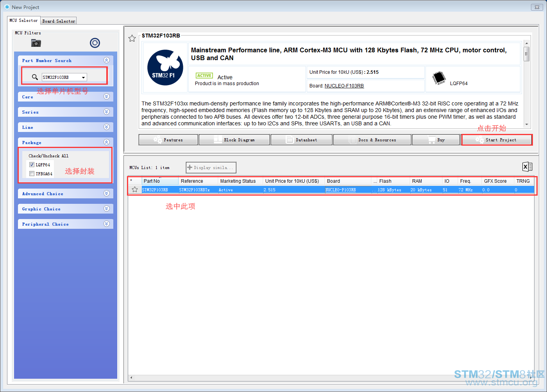This screenshot has height=392, width=547.
Task: Sort by the GFX Score column header
Action: coord(498,181)
